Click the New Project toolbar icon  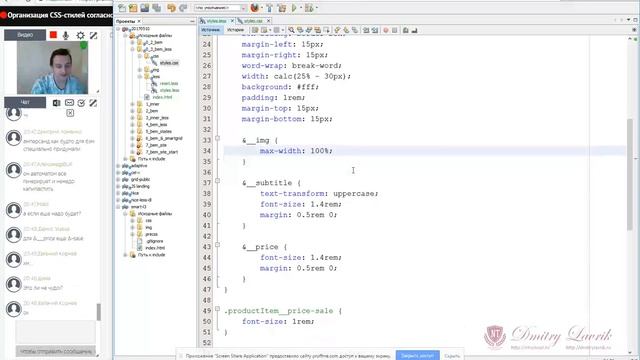(133, 8)
